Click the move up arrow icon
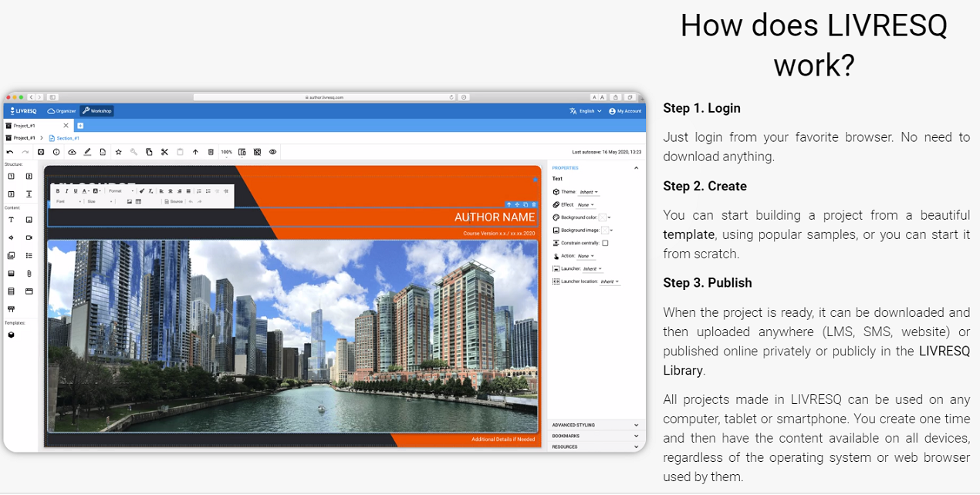The image size is (980, 495). (x=195, y=152)
